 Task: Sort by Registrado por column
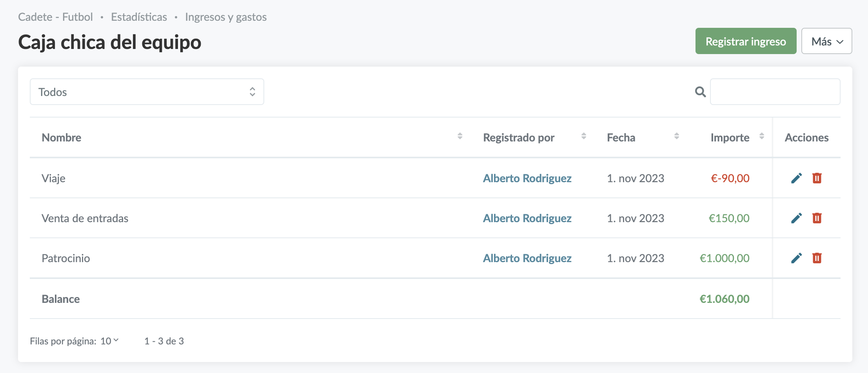pos(584,136)
